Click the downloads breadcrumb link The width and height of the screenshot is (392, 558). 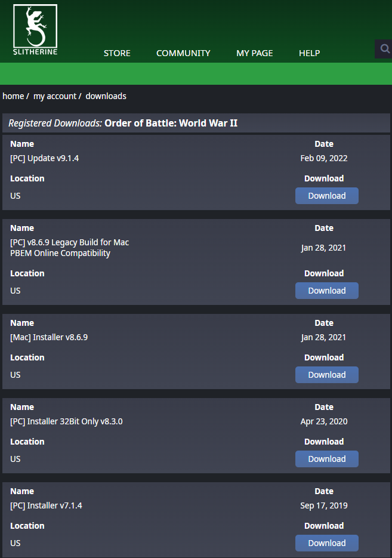(x=106, y=96)
